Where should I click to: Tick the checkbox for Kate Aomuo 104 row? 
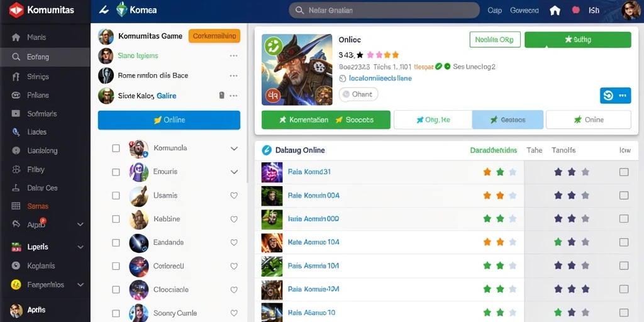coord(624,242)
